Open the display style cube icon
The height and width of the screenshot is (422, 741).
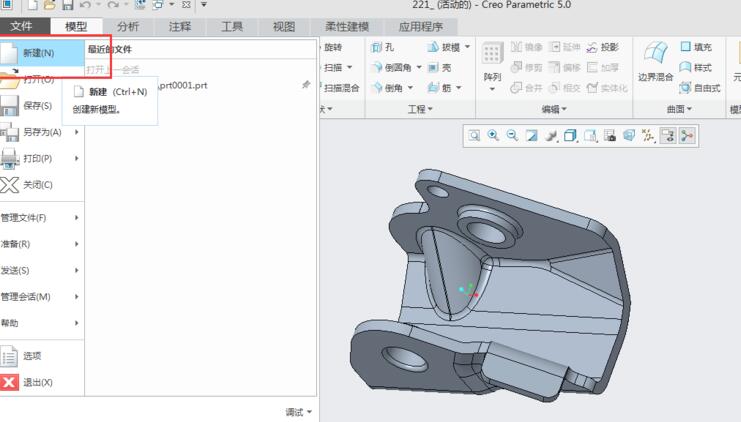point(570,136)
